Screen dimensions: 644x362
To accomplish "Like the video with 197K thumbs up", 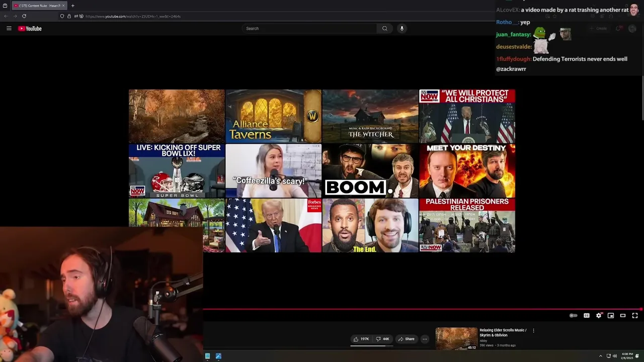I will 361,339.
